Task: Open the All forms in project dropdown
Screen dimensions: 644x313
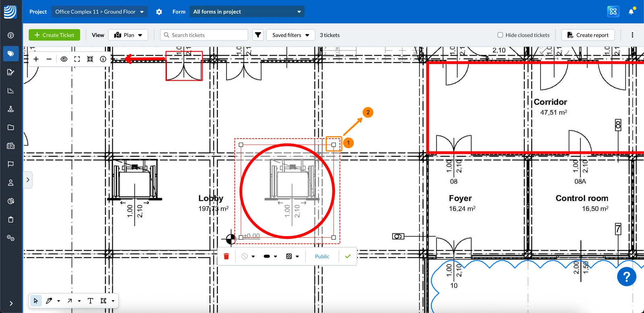Action: click(247, 12)
